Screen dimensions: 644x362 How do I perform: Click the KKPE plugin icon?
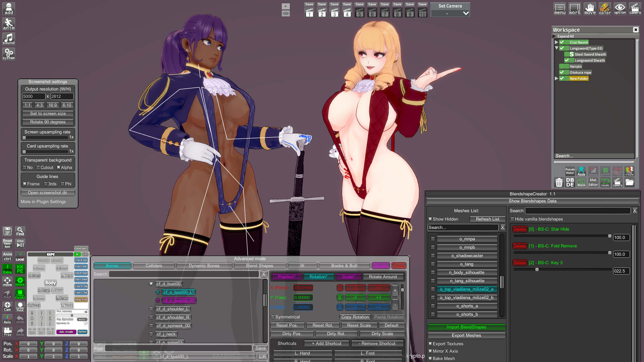pos(20,269)
